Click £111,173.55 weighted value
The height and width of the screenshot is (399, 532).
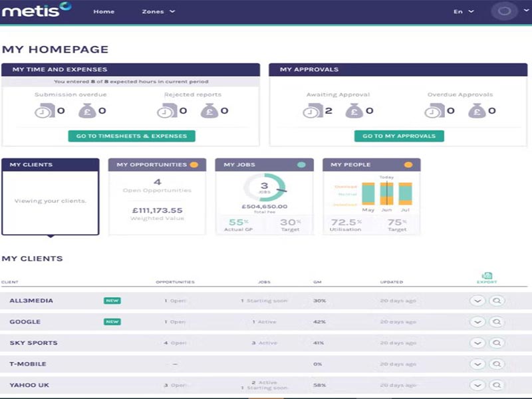tap(157, 210)
